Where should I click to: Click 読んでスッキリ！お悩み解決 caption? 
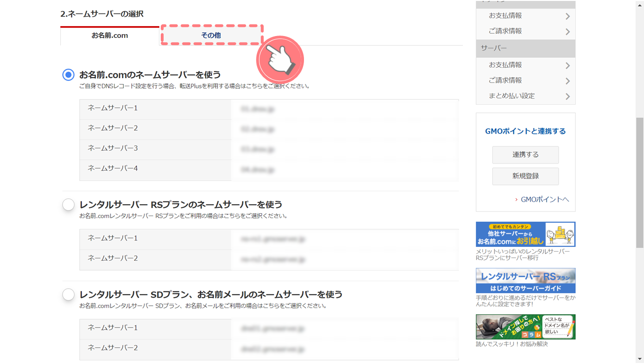pos(512,344)
